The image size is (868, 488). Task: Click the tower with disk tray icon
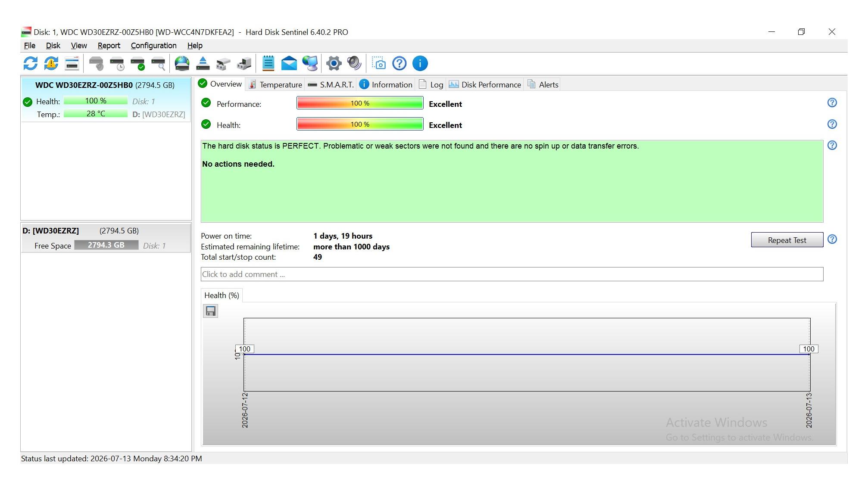tap(244, 63)
